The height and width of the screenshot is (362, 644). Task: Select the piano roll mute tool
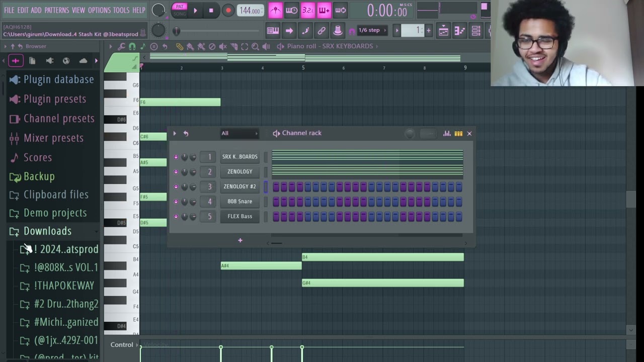pos(223,46)
